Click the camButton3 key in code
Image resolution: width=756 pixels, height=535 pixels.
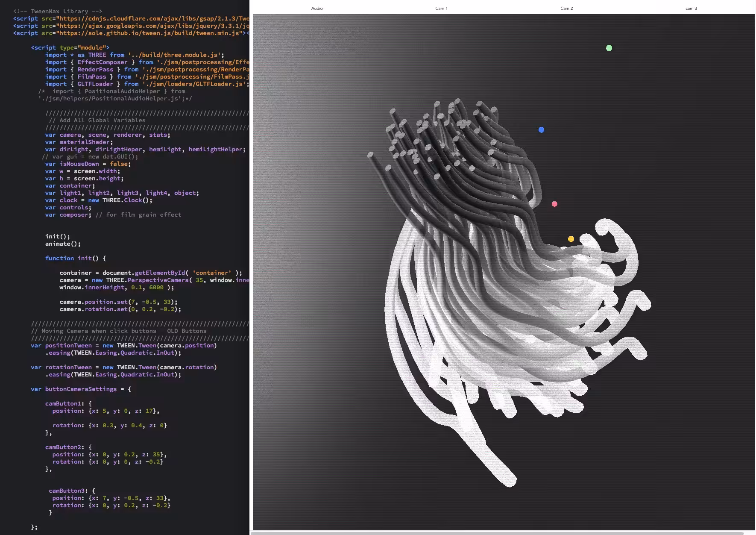(x=68, y=491)
